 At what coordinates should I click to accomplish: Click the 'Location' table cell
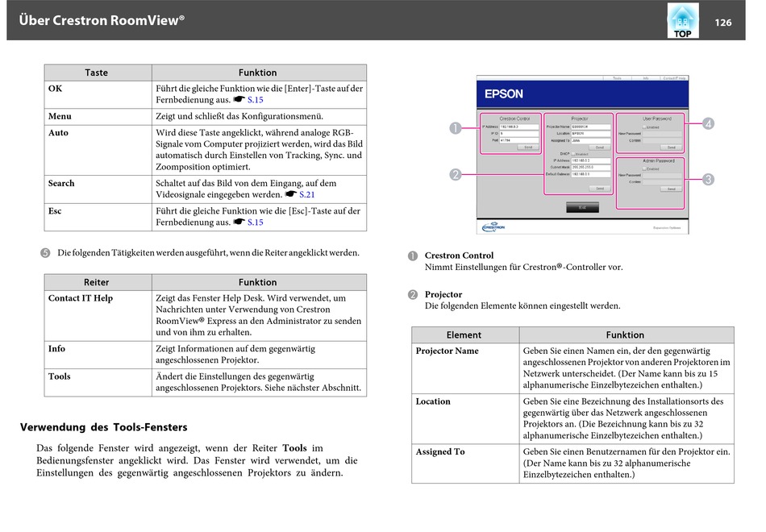click(465, 418)
